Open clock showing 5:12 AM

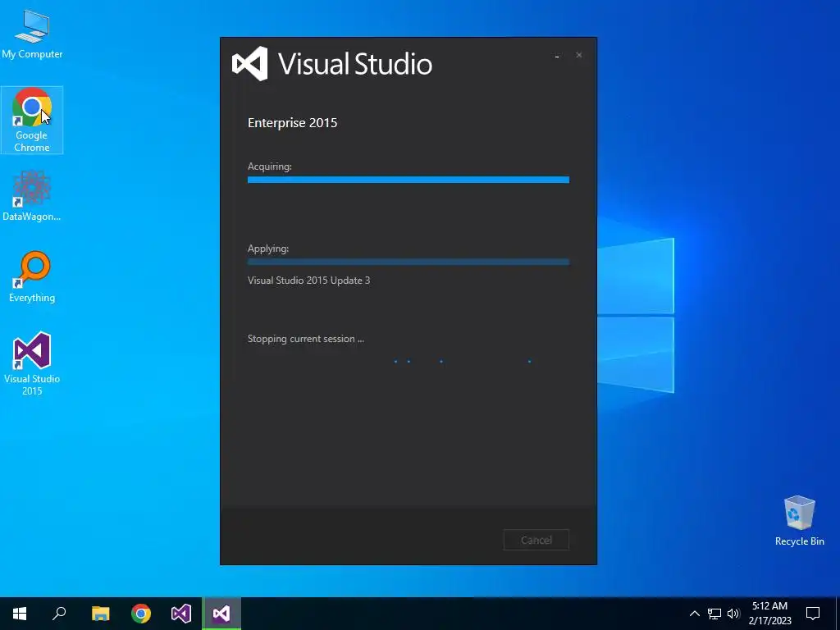[769, 614]
